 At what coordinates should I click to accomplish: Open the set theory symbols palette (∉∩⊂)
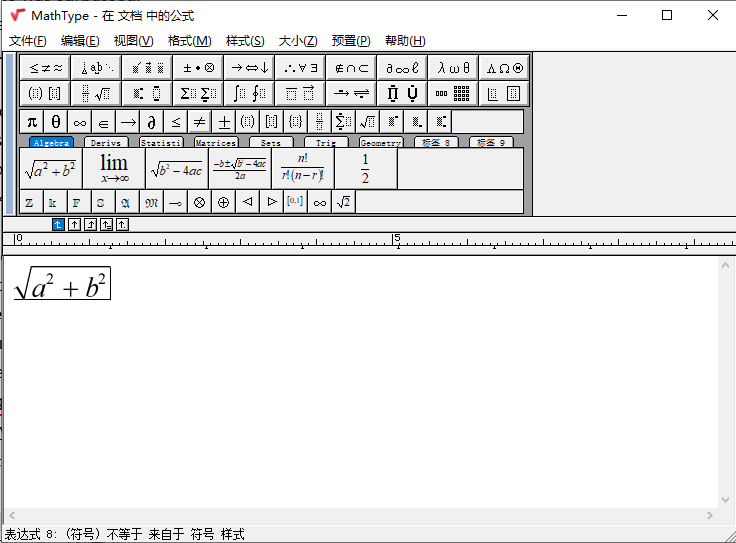(352, 68)
